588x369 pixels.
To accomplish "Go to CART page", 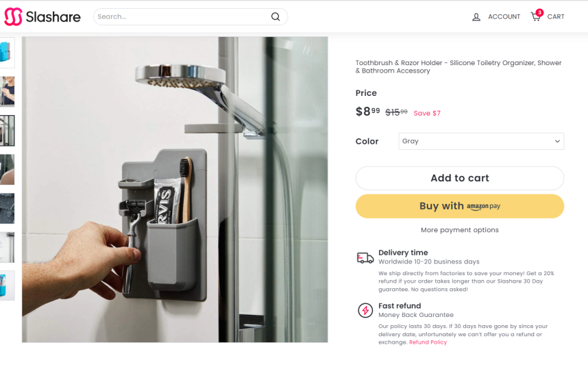I will 556,16.
